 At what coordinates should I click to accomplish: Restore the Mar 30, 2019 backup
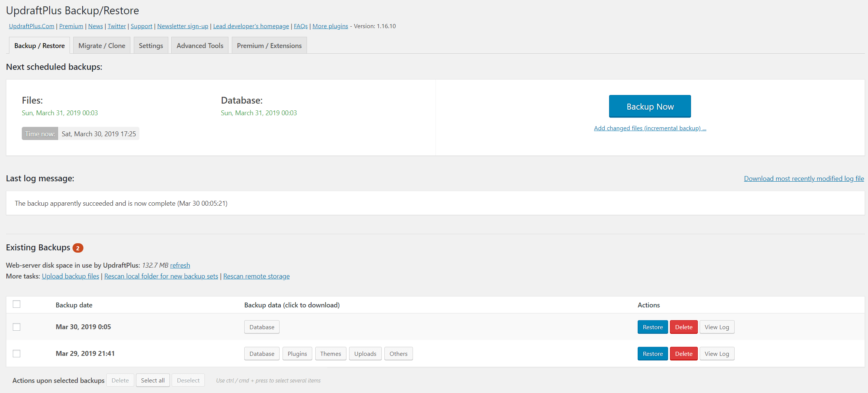[652, 327]
